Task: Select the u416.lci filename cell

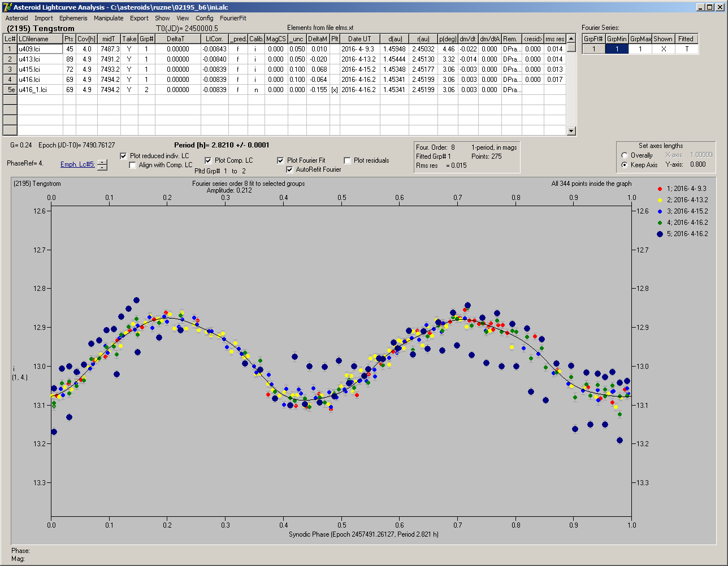Action: (40, 80)
